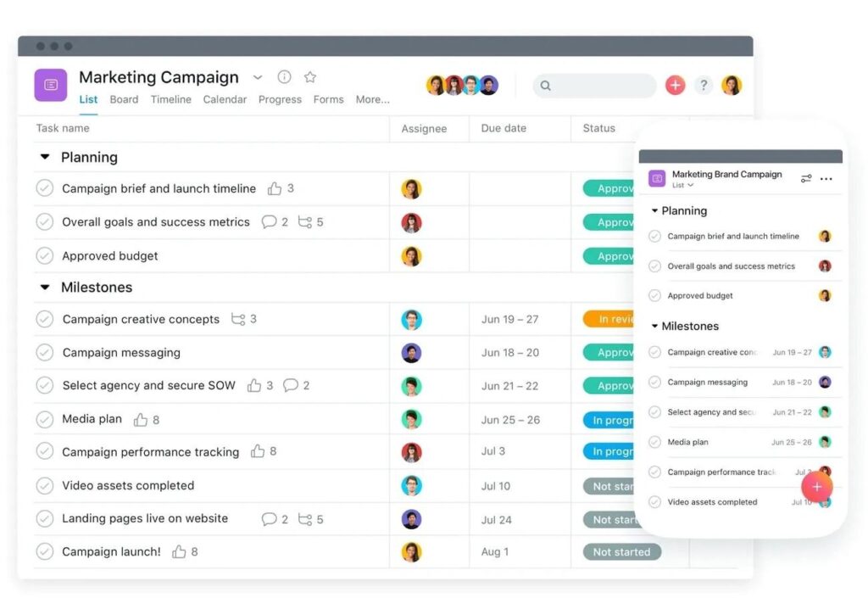The width and height of the screenshot is (868, 598).
Task: Click the thumbs-up like icon on Media plan
Action: 141,420
